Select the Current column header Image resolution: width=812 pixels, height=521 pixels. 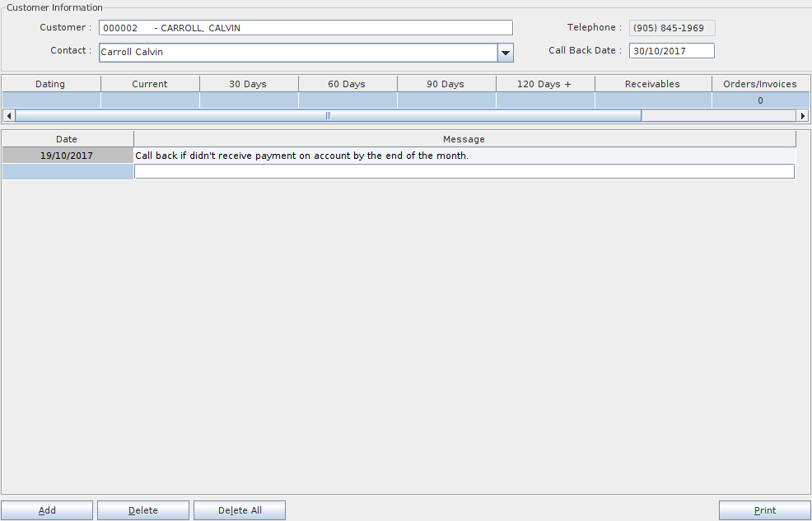click(x=150, y=84)
